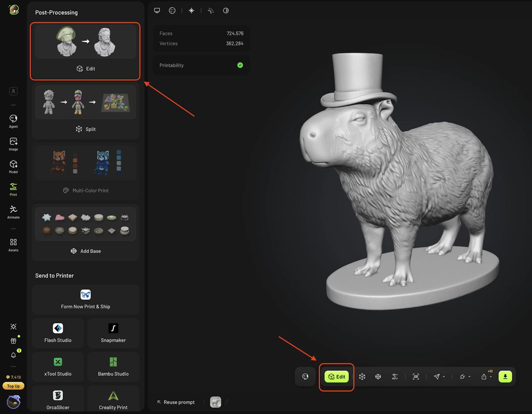Choose Form Now Print & Ship
The width and height of the screenshot is (532, 414).
point(85,300)
